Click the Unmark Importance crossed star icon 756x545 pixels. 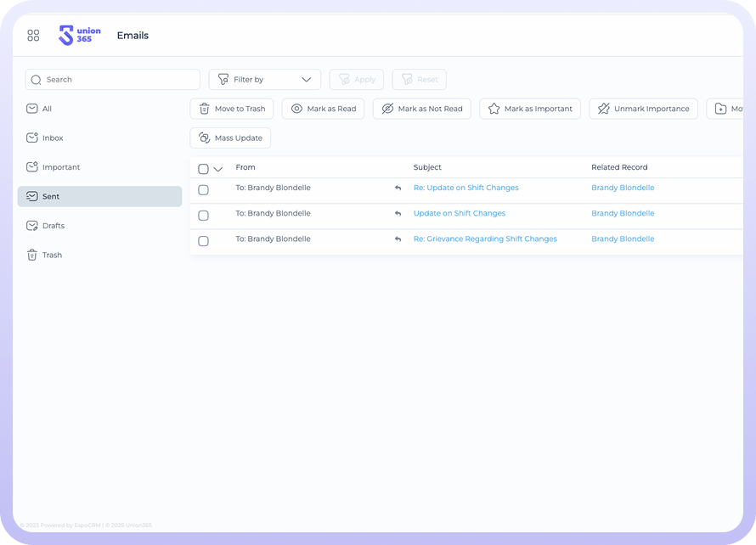click(604, 109)
